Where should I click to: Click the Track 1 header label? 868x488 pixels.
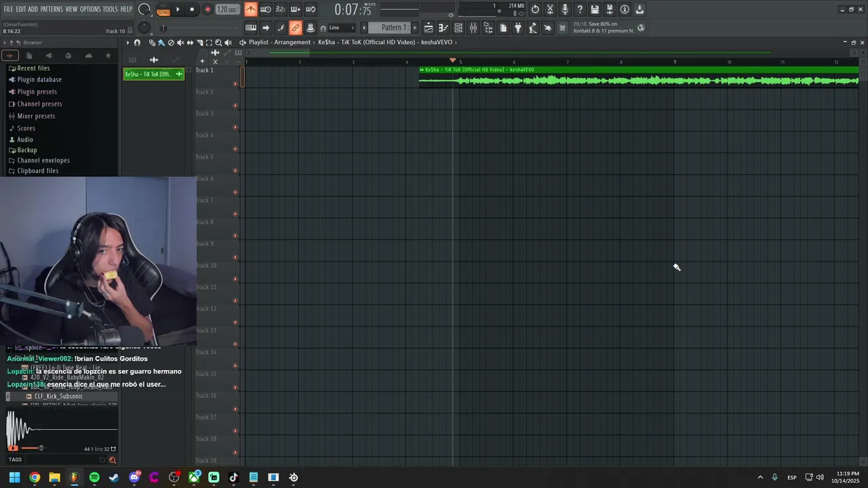tap(205, 70)
